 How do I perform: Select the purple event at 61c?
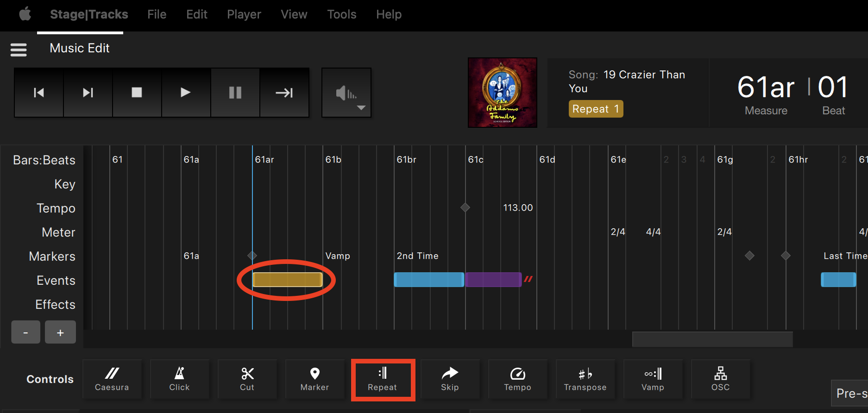click(x=493, y=280)
